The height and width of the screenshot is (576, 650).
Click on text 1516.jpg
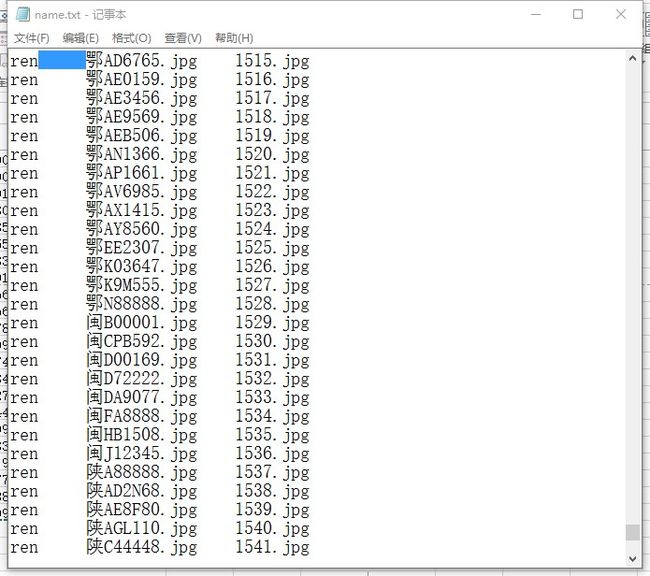pos(272,80)
